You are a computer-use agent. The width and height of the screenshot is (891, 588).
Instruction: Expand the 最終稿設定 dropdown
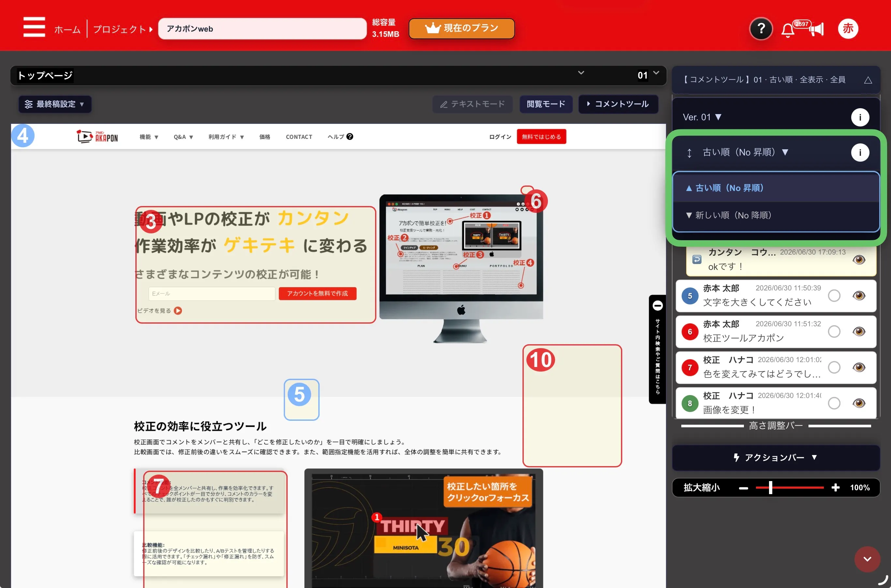pos(55,104)
